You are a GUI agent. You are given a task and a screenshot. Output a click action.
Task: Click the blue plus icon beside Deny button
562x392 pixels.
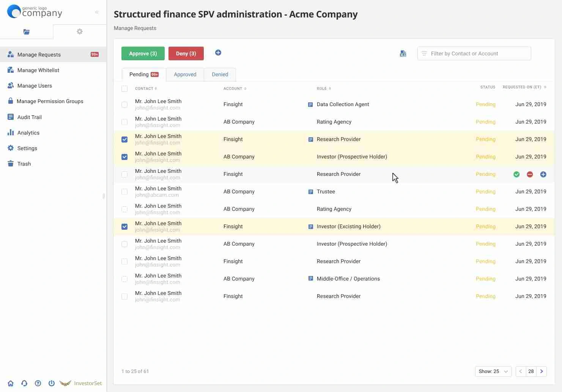tap(218, 53)
